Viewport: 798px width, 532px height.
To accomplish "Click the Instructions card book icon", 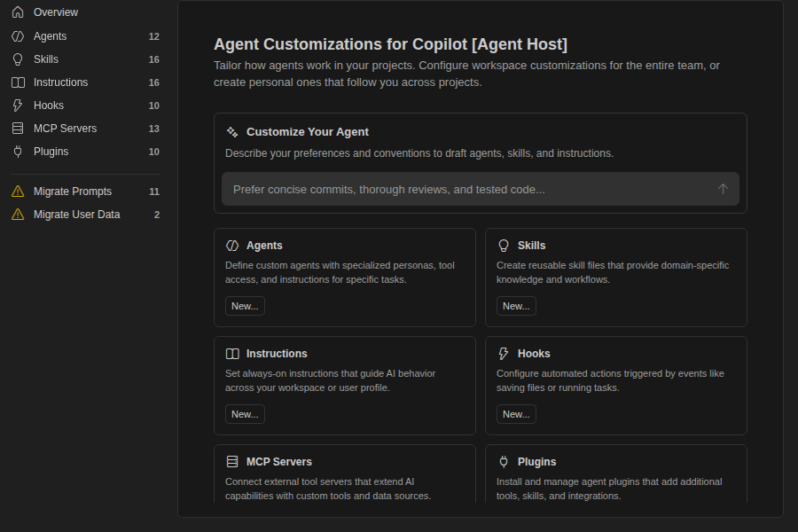I will click(232, 354).
